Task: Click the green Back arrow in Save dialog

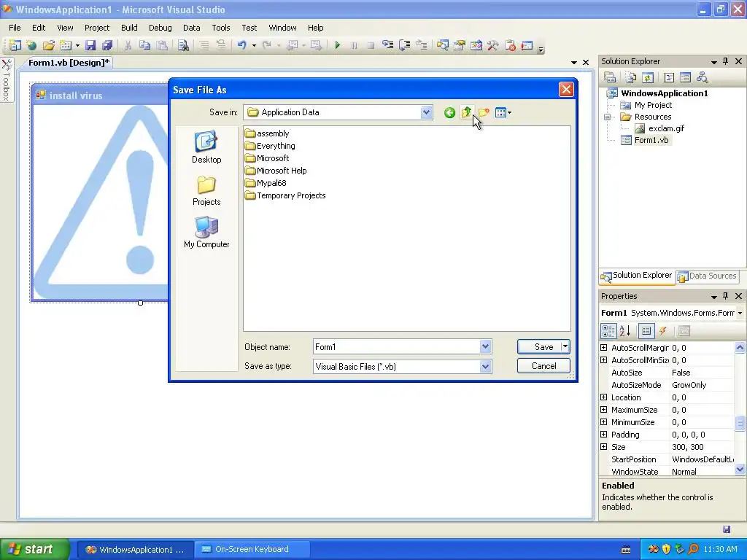Action: pos(449,112)
